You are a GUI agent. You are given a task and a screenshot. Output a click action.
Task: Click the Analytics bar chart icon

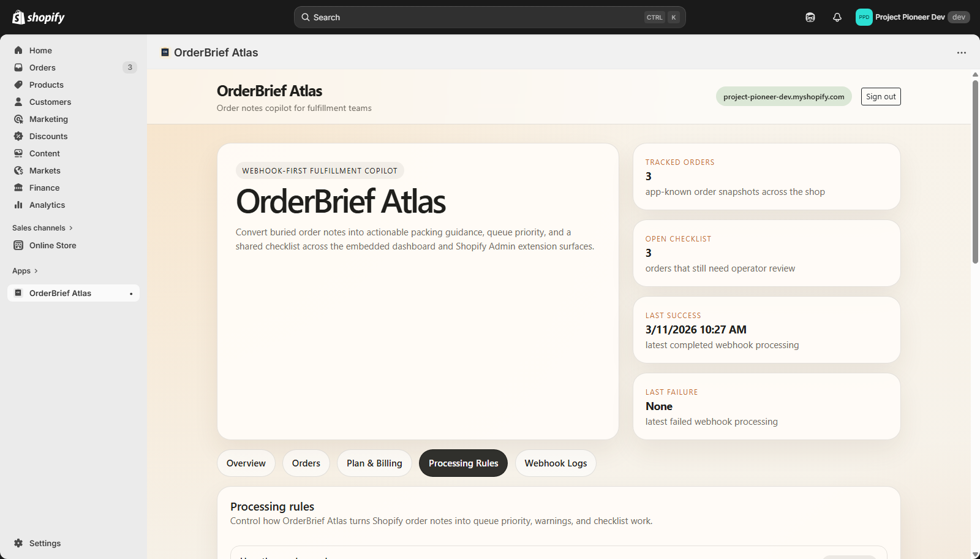tap(18, 205)
